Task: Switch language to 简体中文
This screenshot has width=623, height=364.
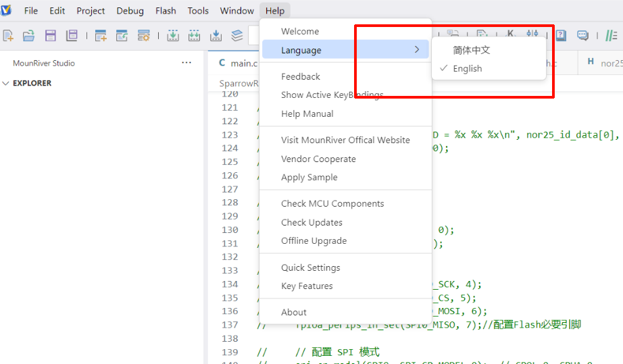Action: tap(471, 50)
